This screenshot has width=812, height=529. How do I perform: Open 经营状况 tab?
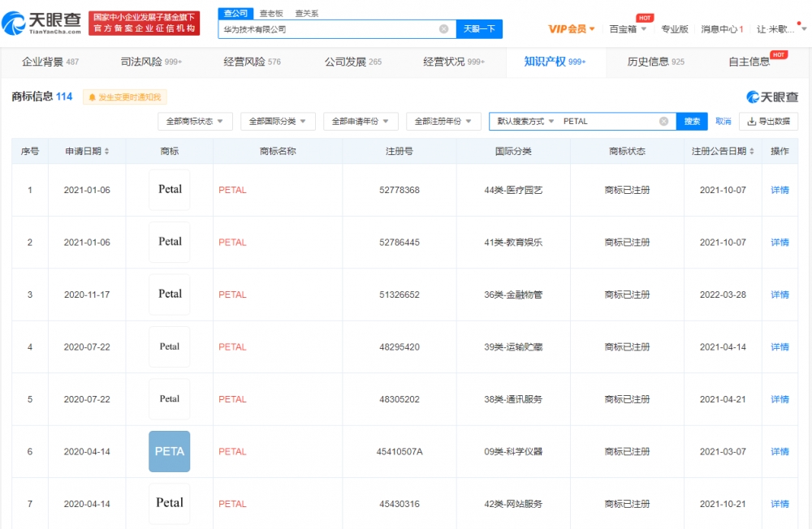point(454,62)
